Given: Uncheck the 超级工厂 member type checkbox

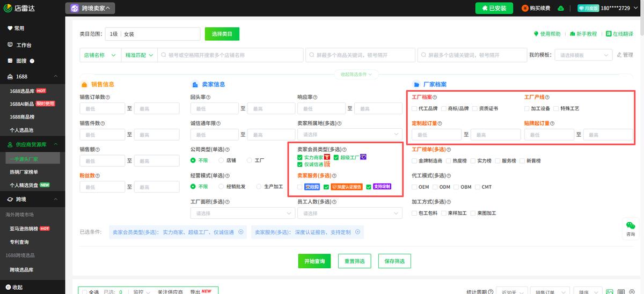Looking at the screenshot, I should point(336,158).
